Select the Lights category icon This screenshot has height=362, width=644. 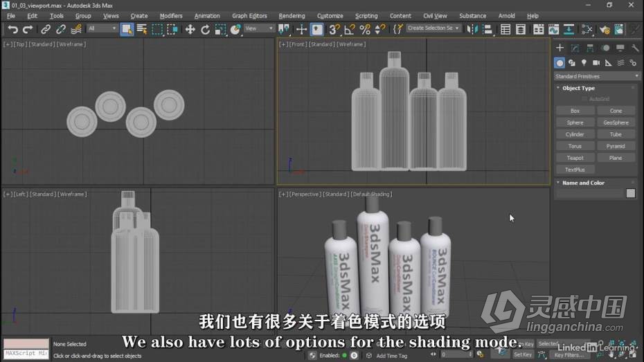(584, 63)
